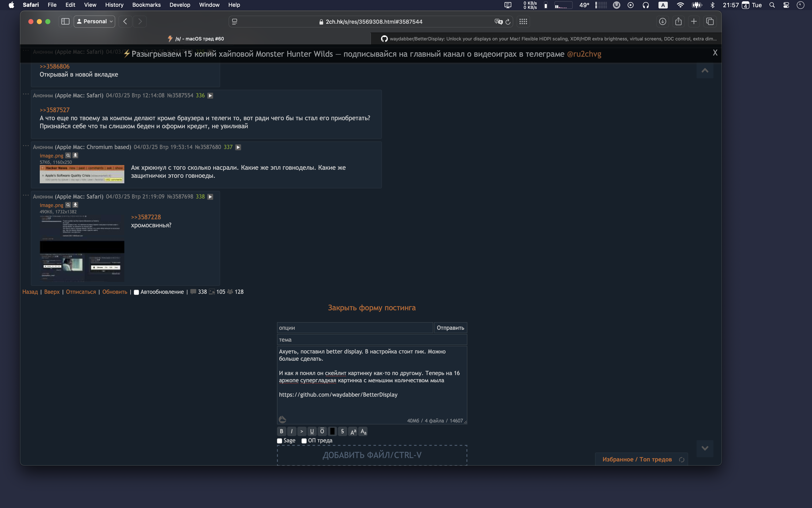Click Закрыть форму постинга

pos(372,308)
